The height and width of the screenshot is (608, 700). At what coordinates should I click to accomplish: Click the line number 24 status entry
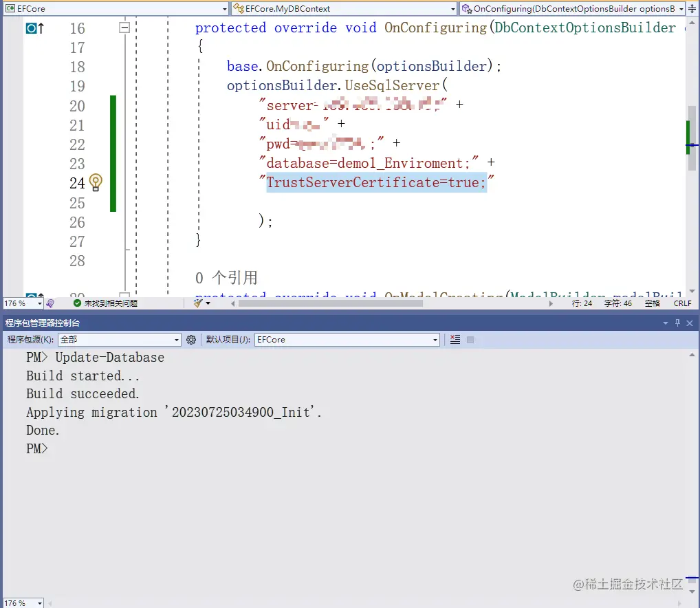coord(582,303)
